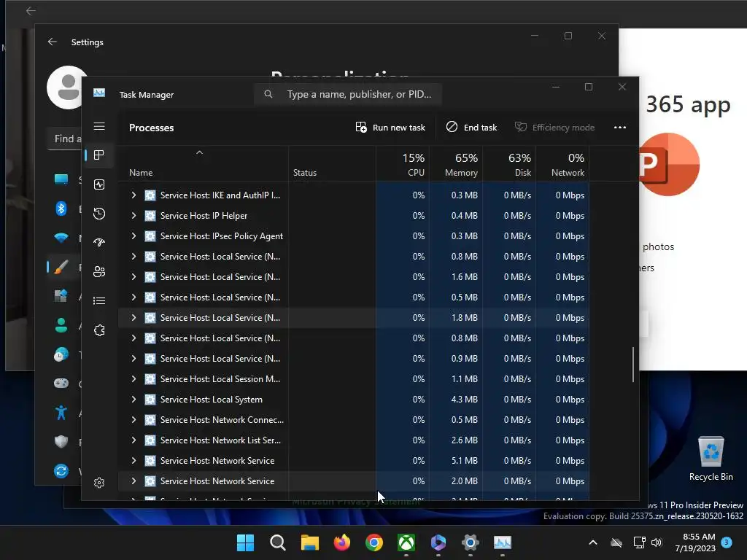747x560 pixels.
Task: Open Startup apps icon in Task Manager sidebar
Action: 99,242
